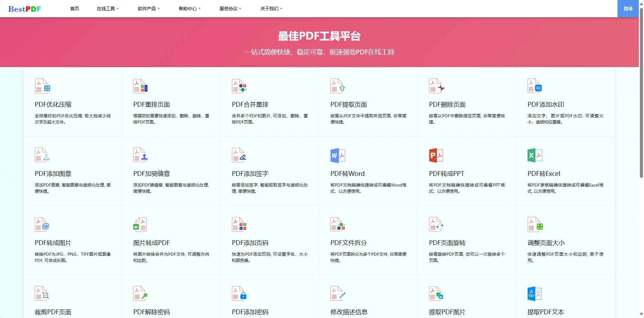The image size is (644, 318).
Task: Click the PDF添加签字 pen icon
Action: click(239, 155)
